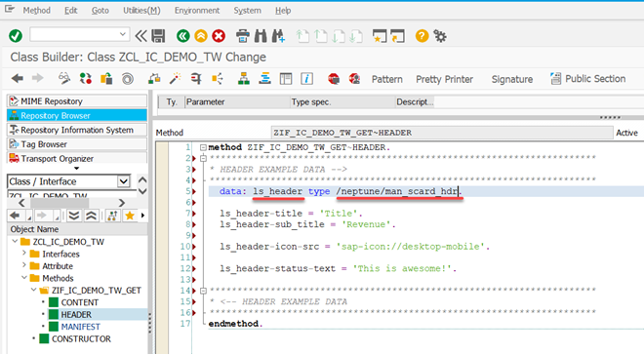Display object list hierarchy icon
The width and height of the screenshot is (644, 355).
244,78
